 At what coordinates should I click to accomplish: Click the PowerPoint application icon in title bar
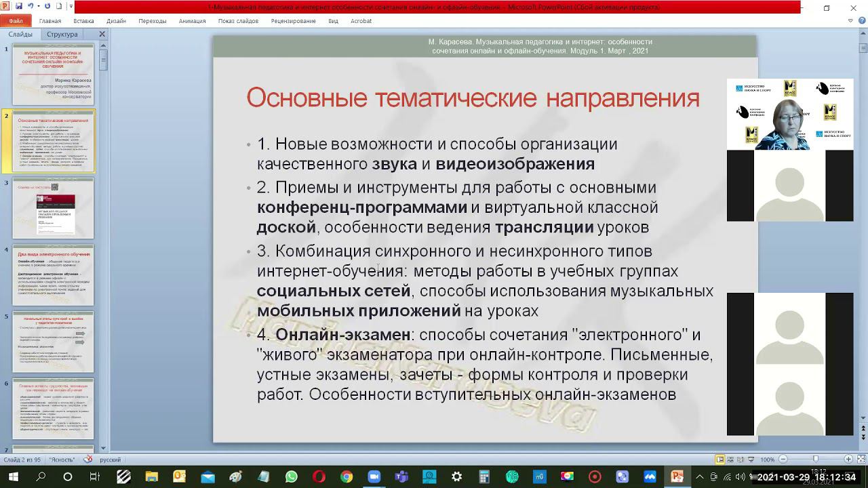(x=5, y=7)
